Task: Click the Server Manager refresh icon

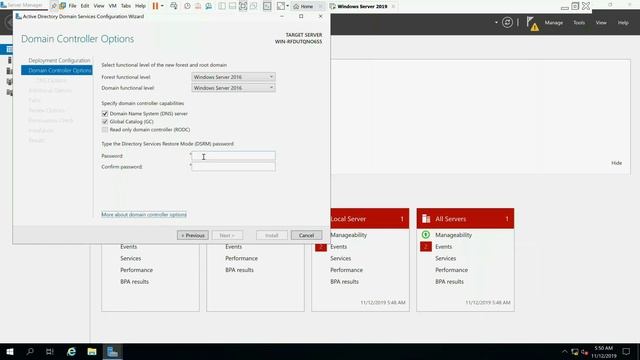Action: click(507, 22)
